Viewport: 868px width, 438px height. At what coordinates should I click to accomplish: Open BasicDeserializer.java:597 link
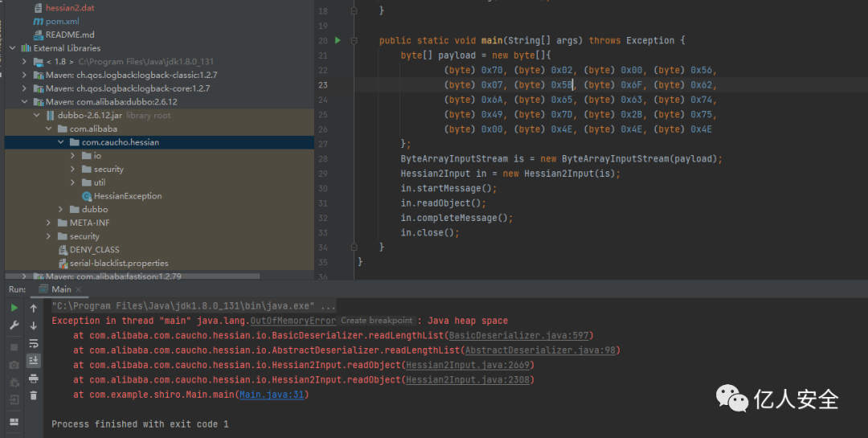[x=518, y=336]
